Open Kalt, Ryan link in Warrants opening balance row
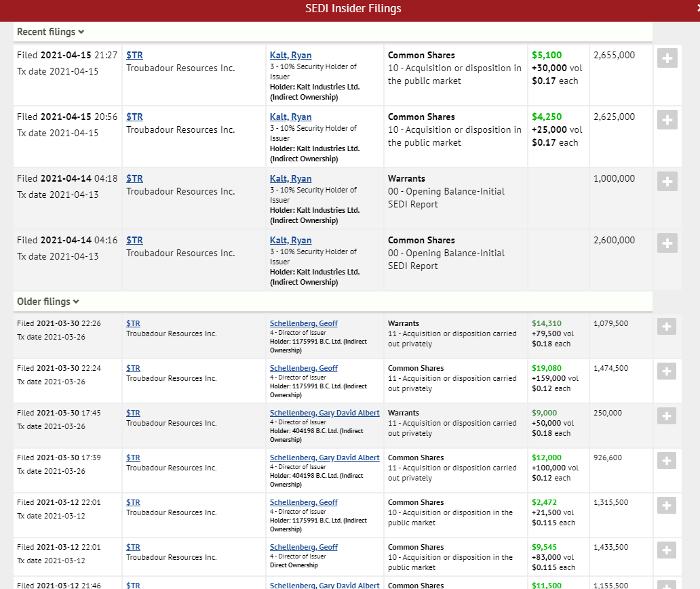The height and width of the screenshot is (589, 700). 290,179
